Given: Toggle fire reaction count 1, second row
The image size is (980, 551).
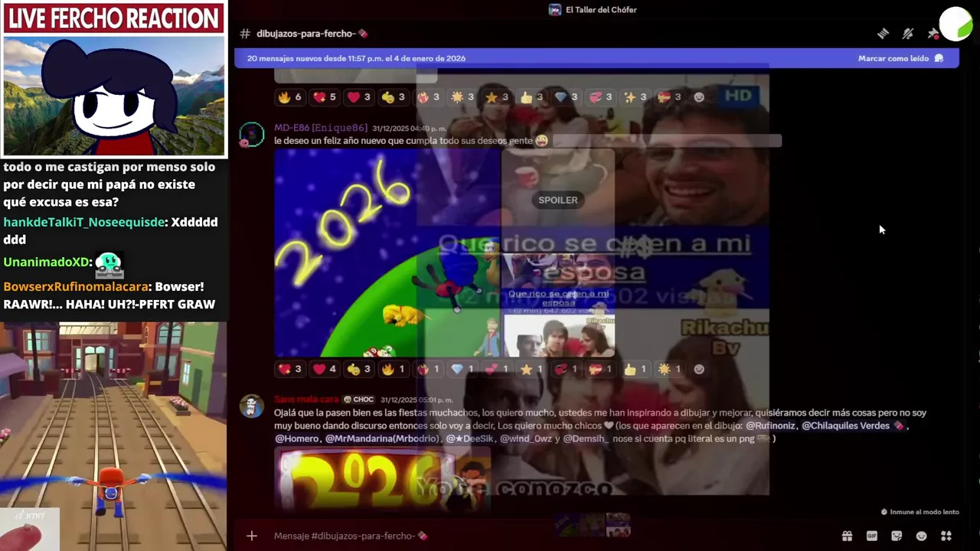Looking at the screenshot, I should click(393, 369).
